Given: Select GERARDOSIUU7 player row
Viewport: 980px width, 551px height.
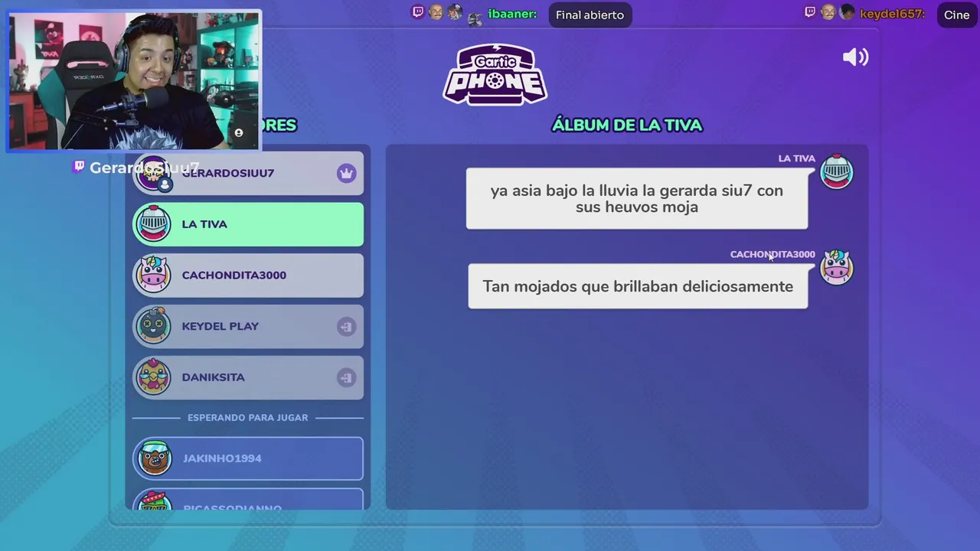Looking at the screenshot, I should tap(248, 173).
